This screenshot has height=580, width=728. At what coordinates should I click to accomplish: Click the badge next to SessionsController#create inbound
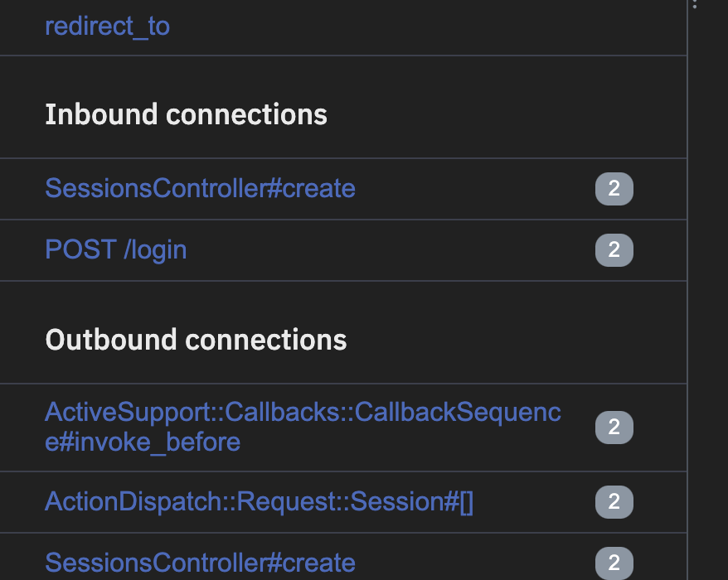(x=614, y=189)
